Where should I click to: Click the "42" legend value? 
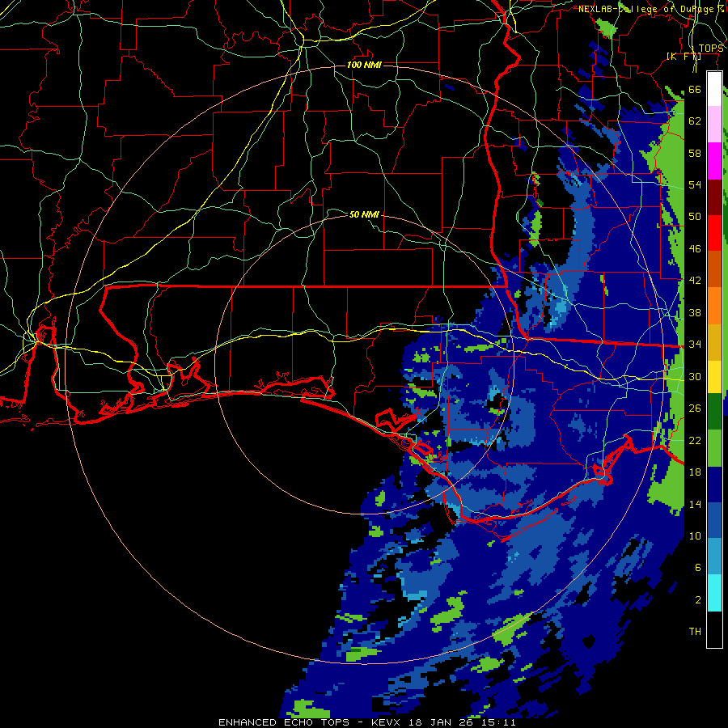click(695, 281)
